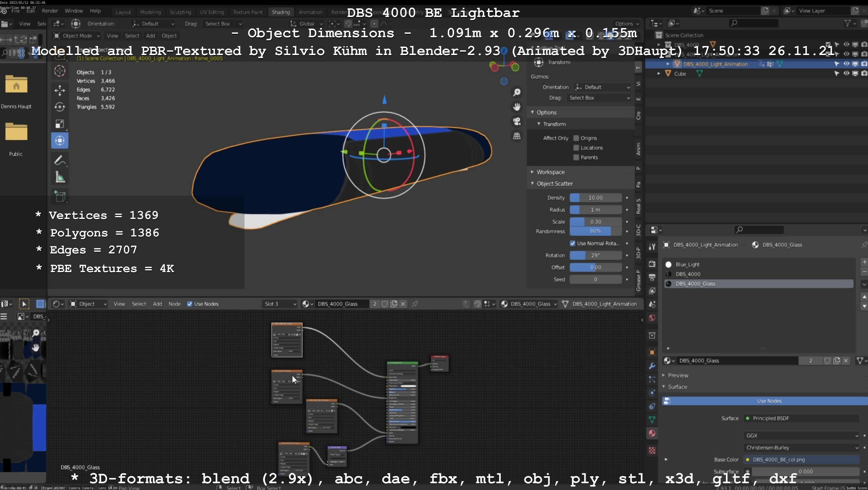This screenshot has height=490, width=868.
Task: Select the Move tool
Action: click(60, 90)
